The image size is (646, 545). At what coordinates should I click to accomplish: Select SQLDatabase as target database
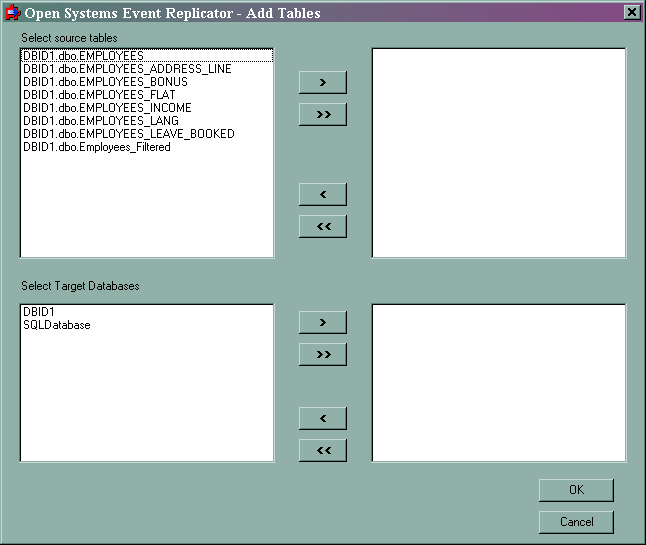pos(56,325)
